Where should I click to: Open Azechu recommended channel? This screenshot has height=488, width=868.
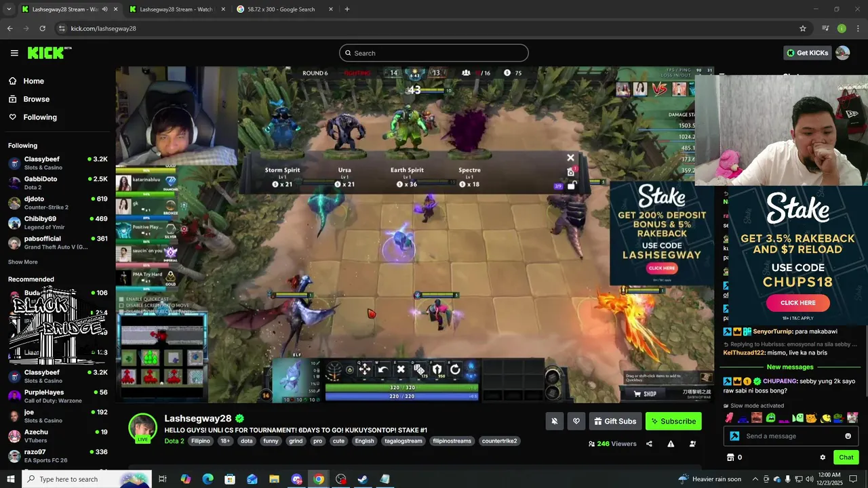(x=58, y=436)
